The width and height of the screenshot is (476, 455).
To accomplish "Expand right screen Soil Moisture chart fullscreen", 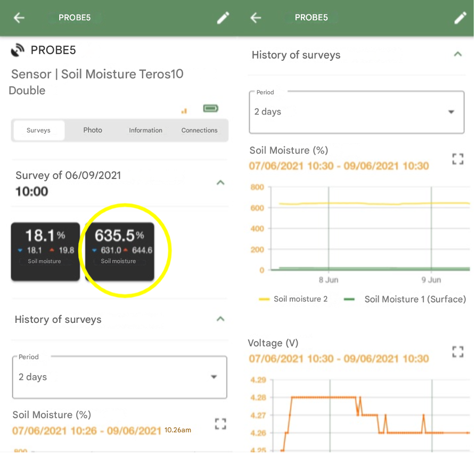I will [458, 159].
